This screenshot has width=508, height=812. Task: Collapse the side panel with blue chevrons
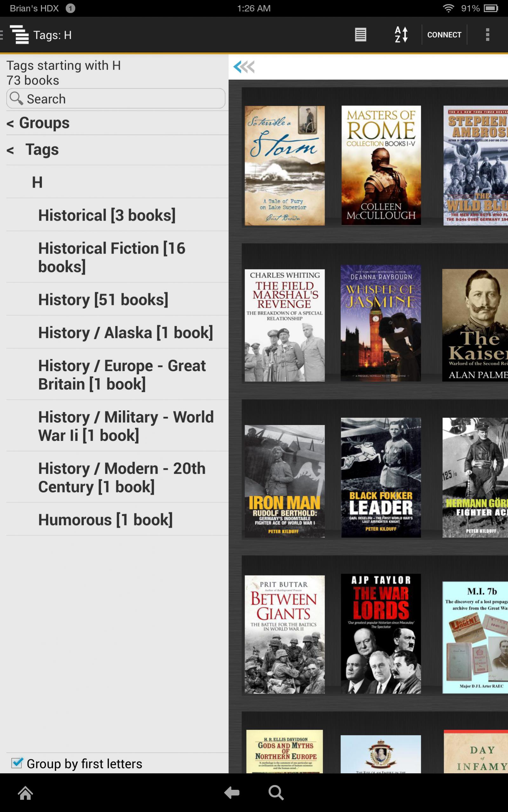(244, 67)
